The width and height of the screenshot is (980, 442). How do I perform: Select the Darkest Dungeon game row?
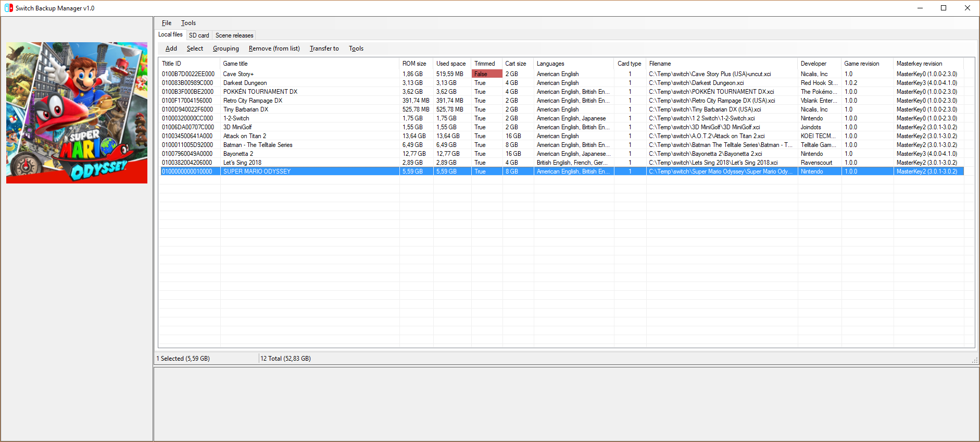coord(245,83)
